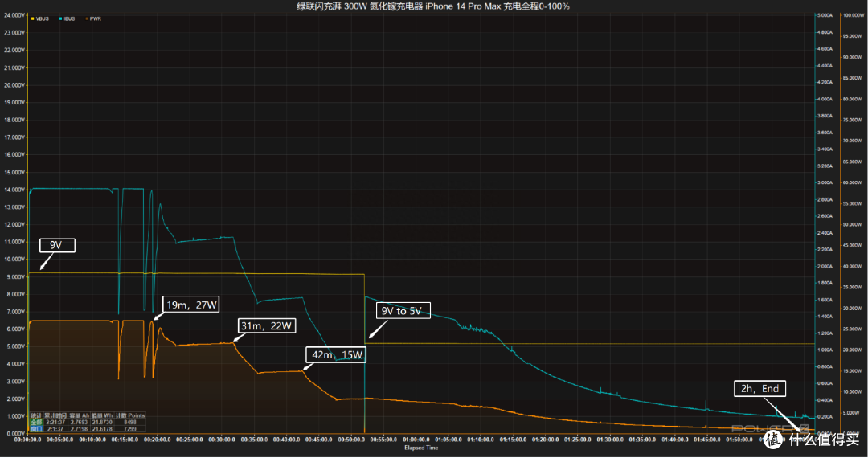Click the 5.000V voltage axis label
The width and height of the screenshot is (868, 458).
(x=14, y=346)
